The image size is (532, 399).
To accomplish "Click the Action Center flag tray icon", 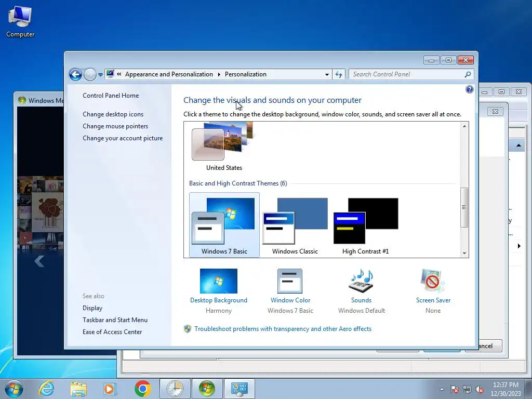I will pos(454,389).
